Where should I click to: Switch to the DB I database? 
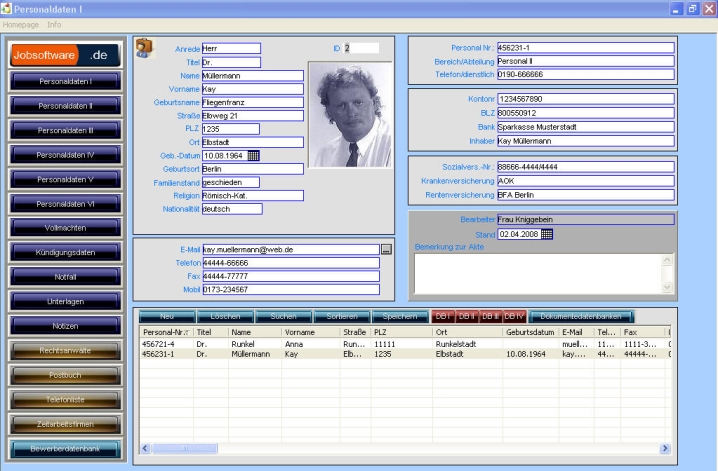[442, 316]
